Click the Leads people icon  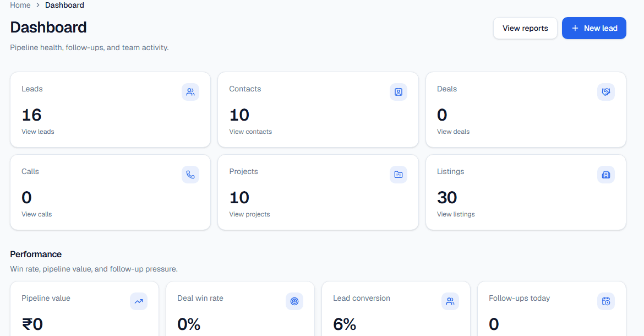point(190,92)
